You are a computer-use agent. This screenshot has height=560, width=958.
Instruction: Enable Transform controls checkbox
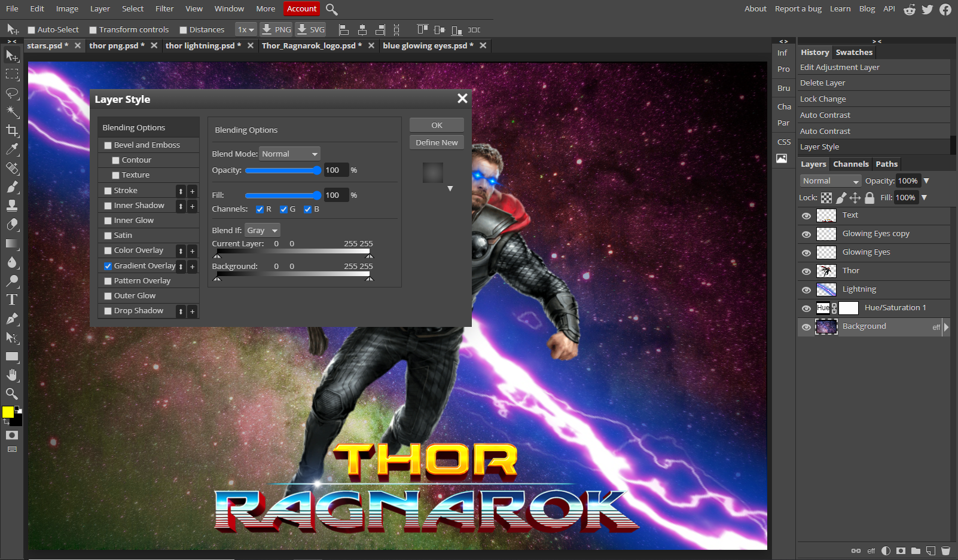(x=93, y=30)
